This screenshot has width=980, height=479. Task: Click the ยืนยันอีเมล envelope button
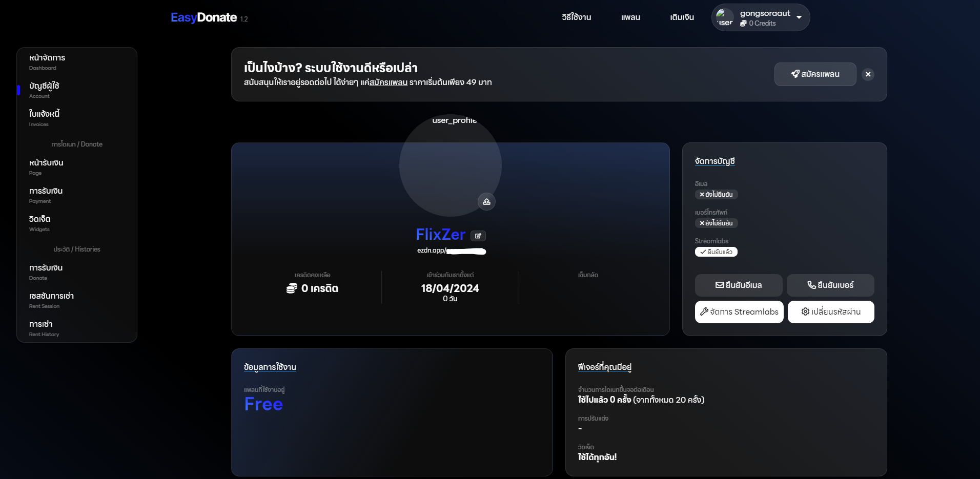[738, 285]
